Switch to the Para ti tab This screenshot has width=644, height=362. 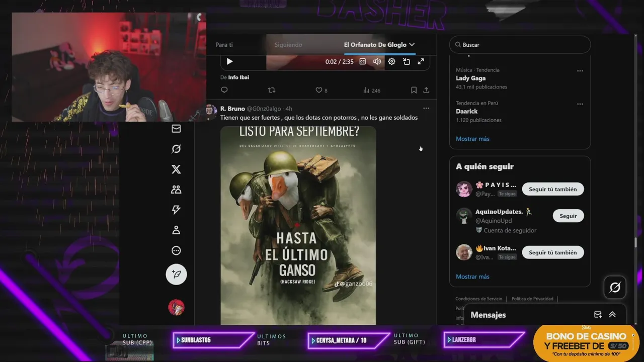(224, 45)
